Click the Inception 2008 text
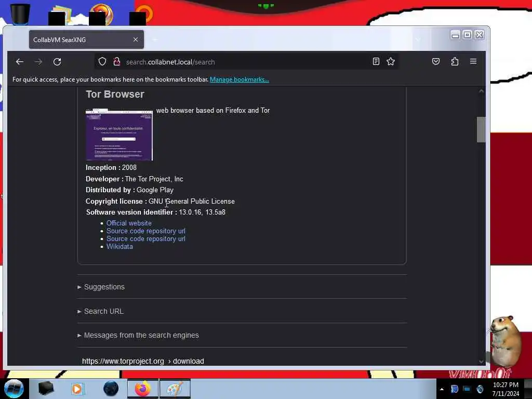 pos(111,168)
